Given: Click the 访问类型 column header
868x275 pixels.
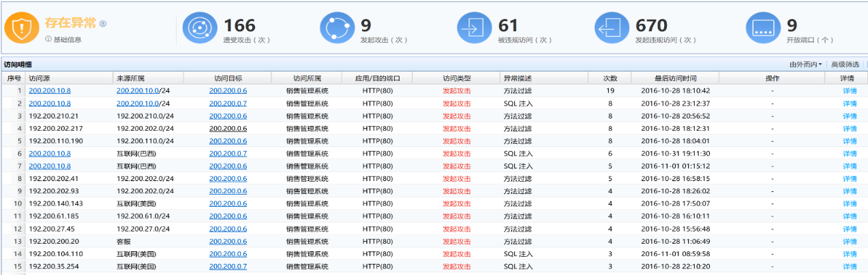Looking at the screenshot, I should click(x=456, y=78).
